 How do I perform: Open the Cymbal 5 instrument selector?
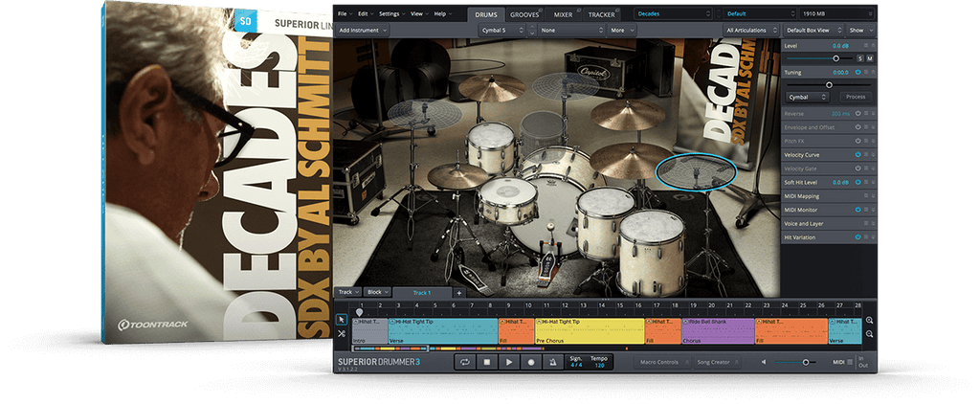tap(503, 30)
